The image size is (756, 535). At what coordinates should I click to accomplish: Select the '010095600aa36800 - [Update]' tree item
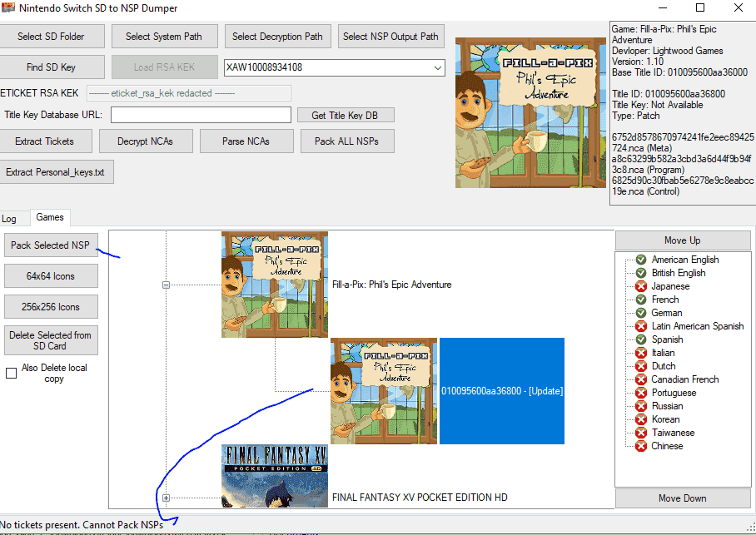pos(502,391)
